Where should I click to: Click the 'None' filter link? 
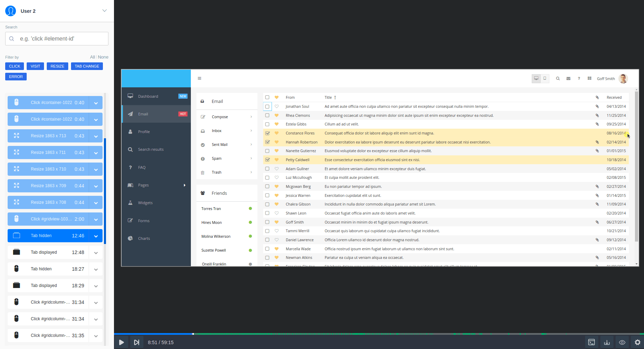(103, 57)
